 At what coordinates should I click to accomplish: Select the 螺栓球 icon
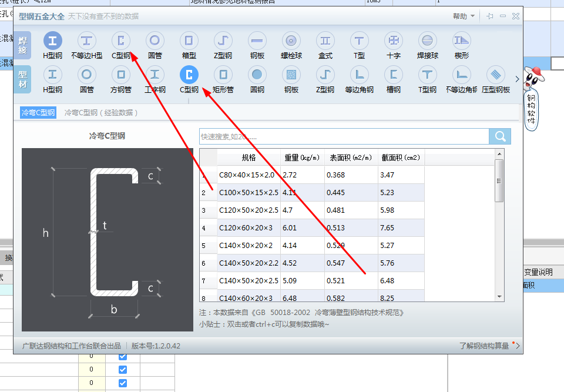(x=291, y=41)
